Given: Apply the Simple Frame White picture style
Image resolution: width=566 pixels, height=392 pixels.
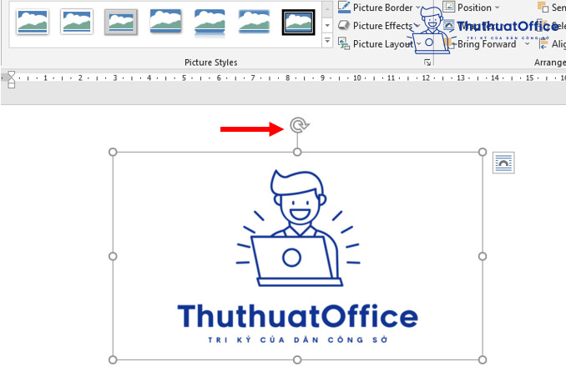Looking at the screenshot, I should pos(33,22).
